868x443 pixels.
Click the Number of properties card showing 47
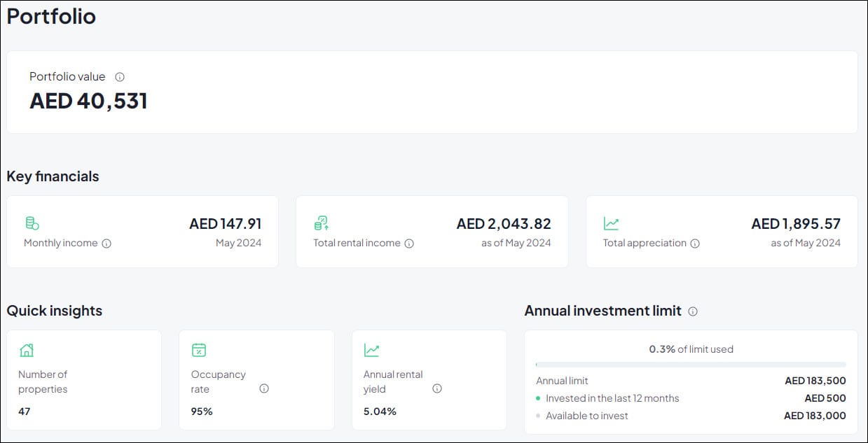pos(84,380)
